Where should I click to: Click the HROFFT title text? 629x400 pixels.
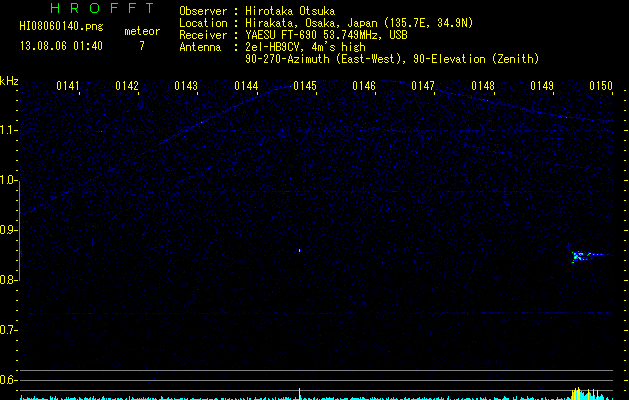tap(102, 8)
